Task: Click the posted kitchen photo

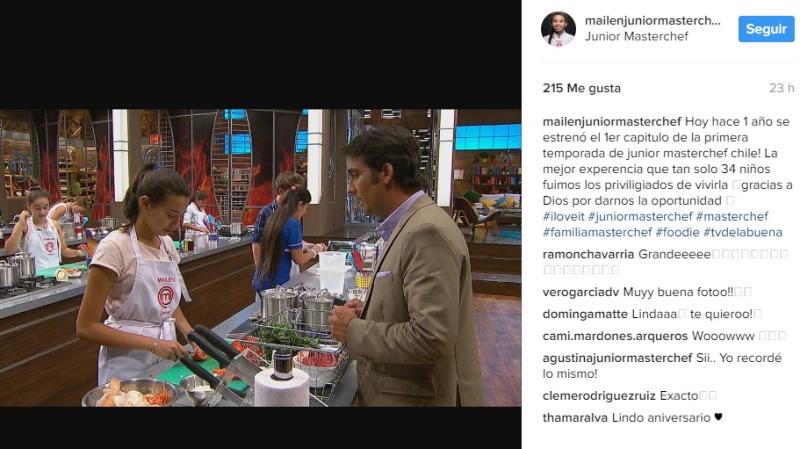Action: [x=260, y=258]
